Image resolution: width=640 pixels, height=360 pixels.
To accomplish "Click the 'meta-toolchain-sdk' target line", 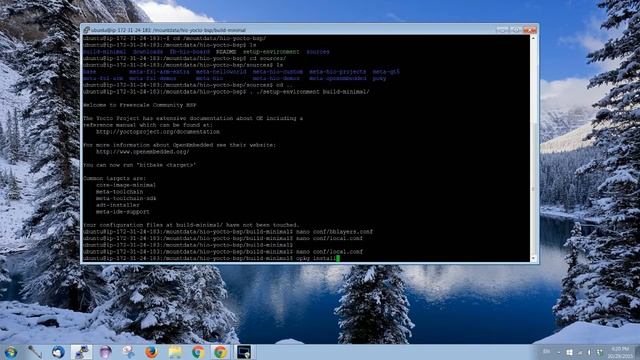I will click(126, 198).
